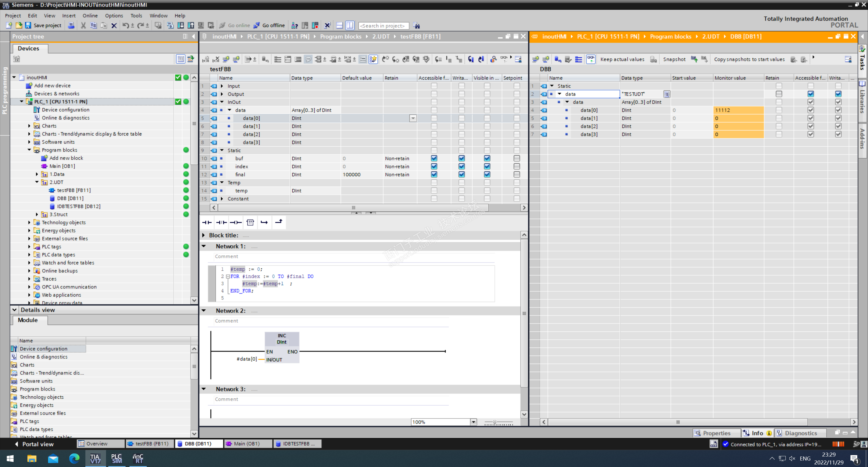The height and width of the screenshot is (467, 868).
Task: Click the Save project icon
Action: (28, 25)
